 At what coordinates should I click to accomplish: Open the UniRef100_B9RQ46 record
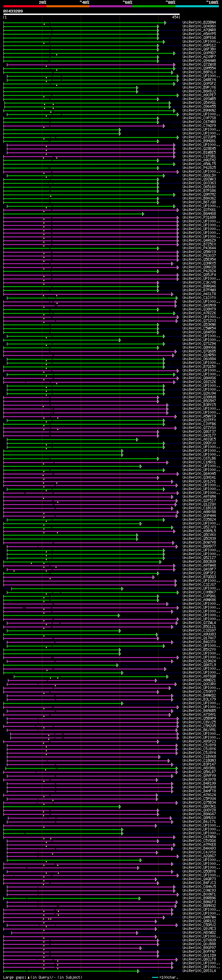coord(199,286)
